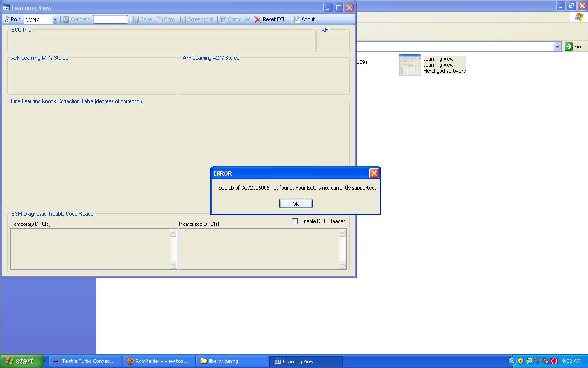Viewport: 588px width, 368px height.
Task: Close the ERROR dialog with X
Action: pos(374,173)
